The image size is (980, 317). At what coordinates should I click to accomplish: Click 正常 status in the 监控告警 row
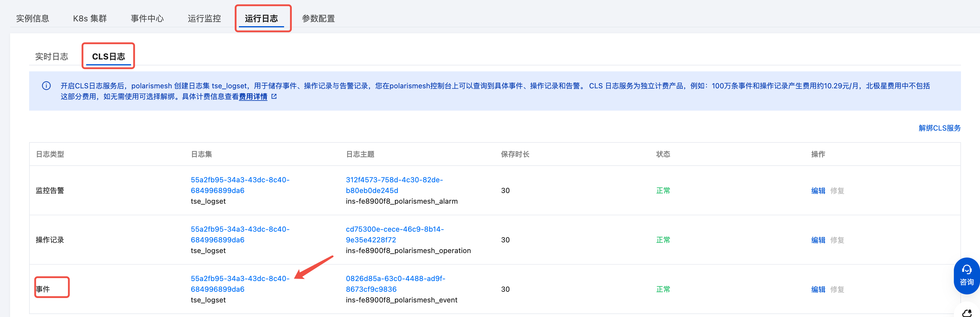663,190
